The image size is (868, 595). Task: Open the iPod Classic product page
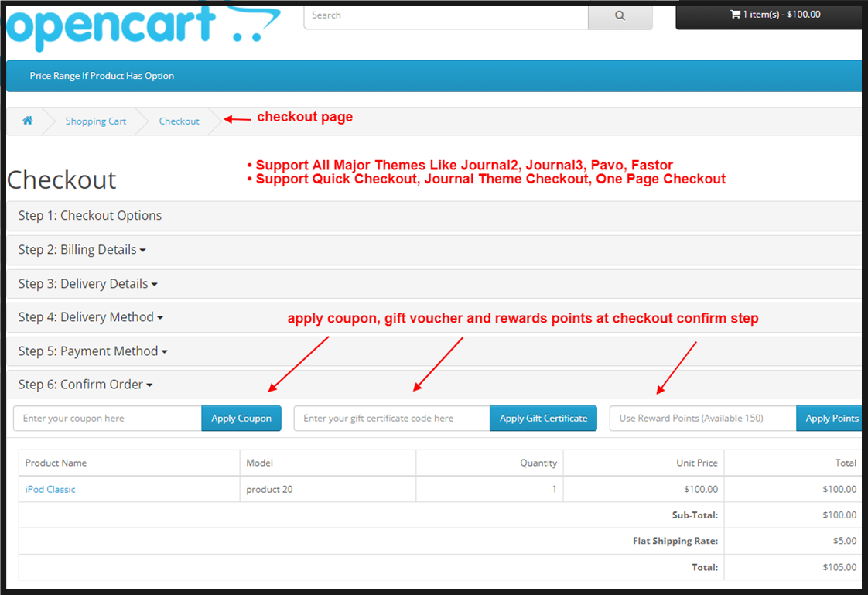[50, 489]
